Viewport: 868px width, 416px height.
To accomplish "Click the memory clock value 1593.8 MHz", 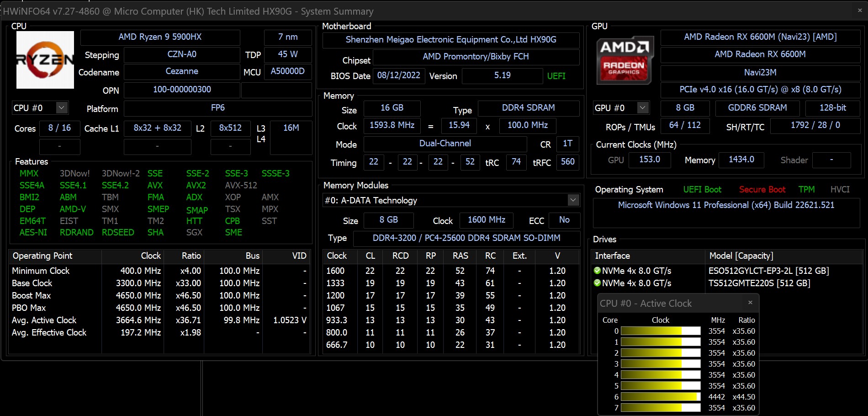I will (392, 125).
